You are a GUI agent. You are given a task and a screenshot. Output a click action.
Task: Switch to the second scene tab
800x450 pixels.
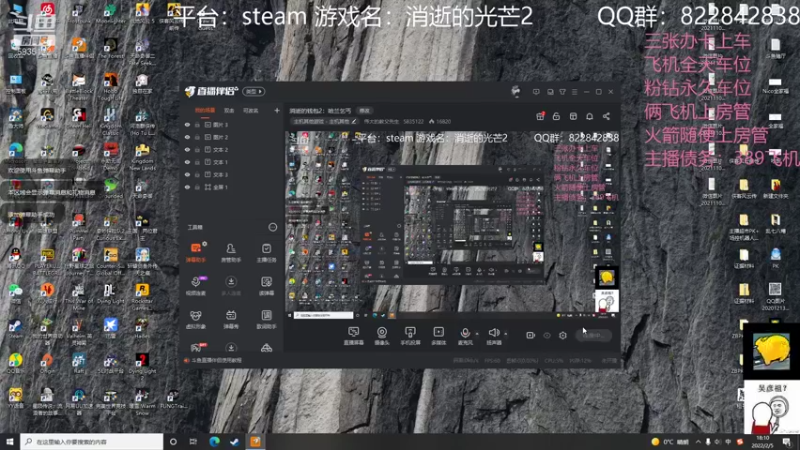tap(229, 110)
